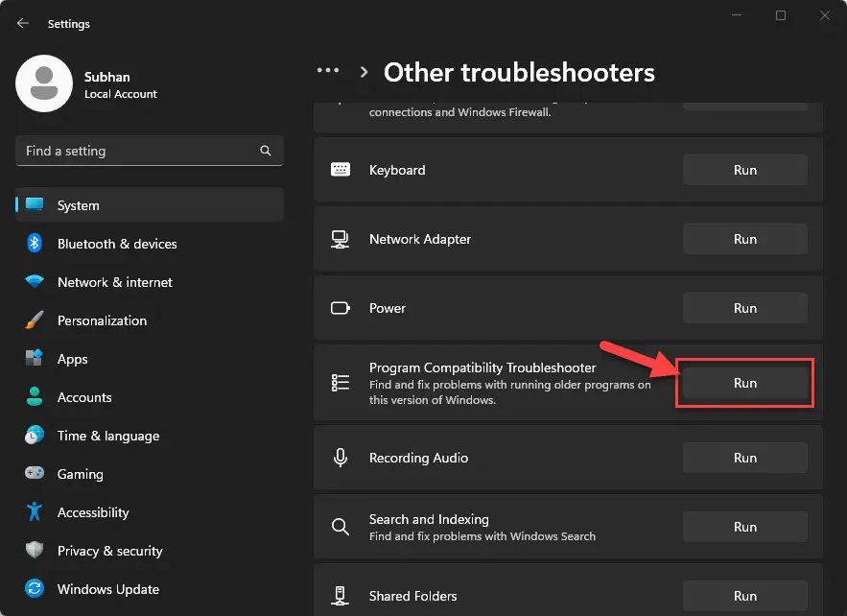Open the System settings category

[x=150, y=204]
